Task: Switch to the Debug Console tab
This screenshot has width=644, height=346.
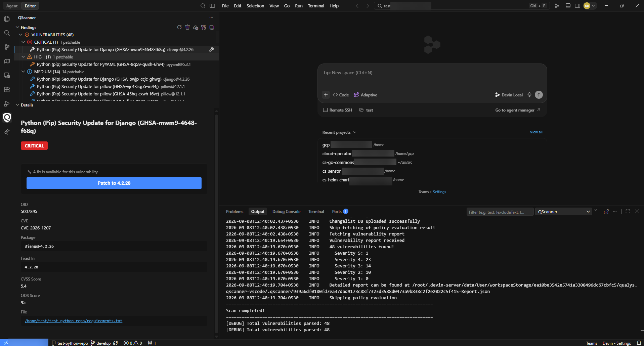Action: [286, 212]
